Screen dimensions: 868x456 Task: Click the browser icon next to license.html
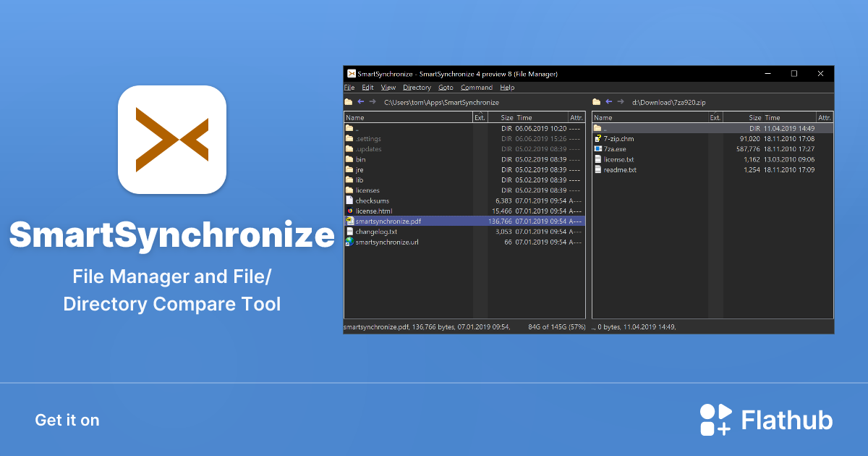click(349, 211)
